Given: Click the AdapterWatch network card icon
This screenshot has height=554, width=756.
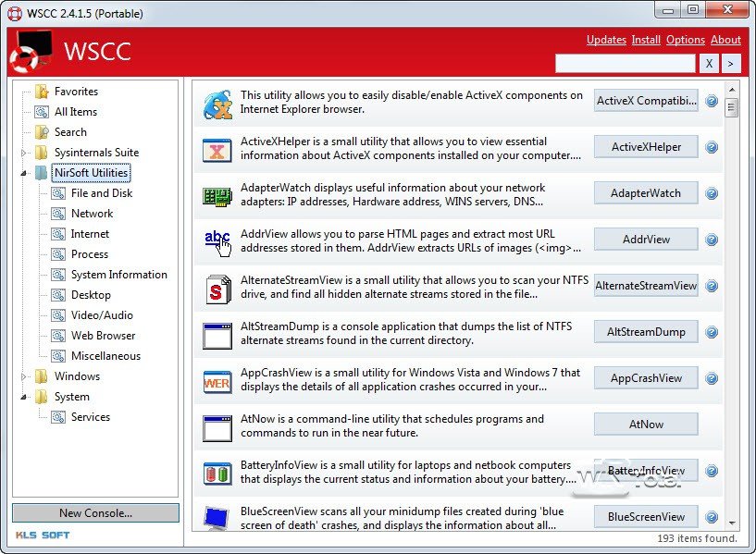Looking at the screenshot, I should pyautogui.click(x=217, y=197).
